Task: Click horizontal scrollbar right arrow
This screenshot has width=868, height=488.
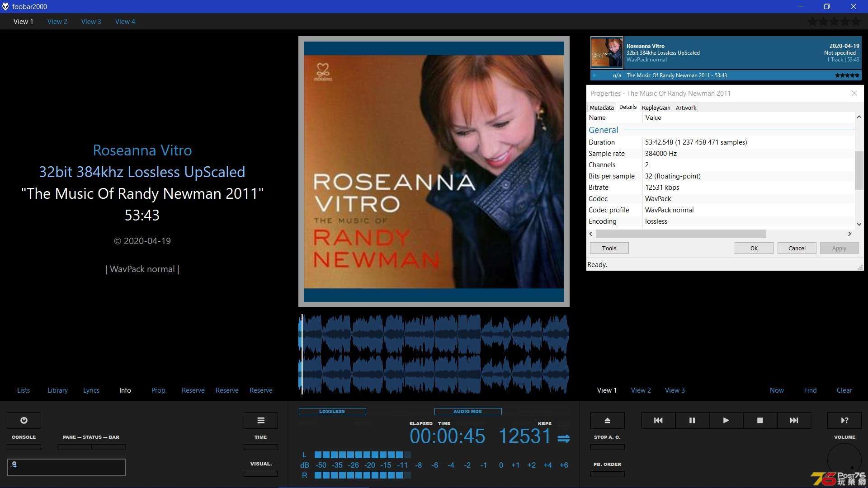Action: (849, 234)
